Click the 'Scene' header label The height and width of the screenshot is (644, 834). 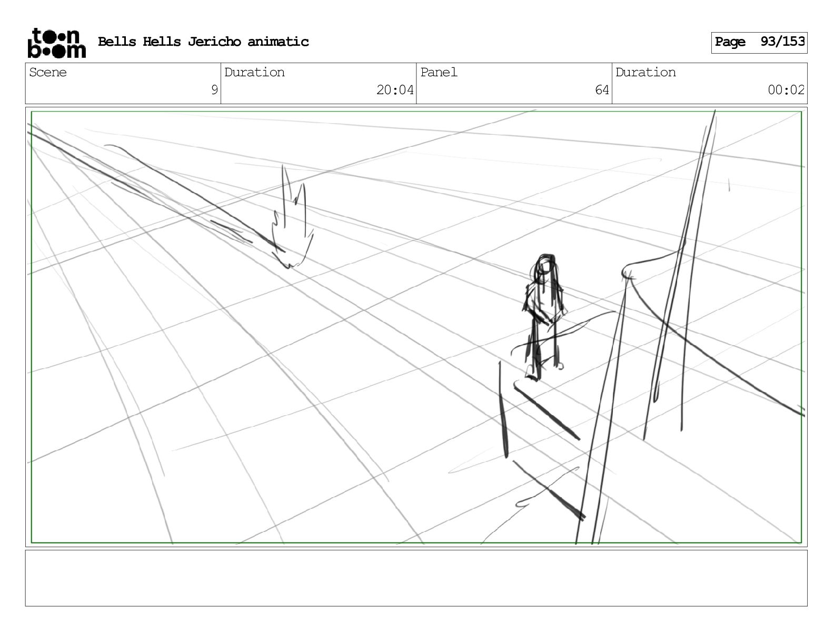click(x=48, y=73)
